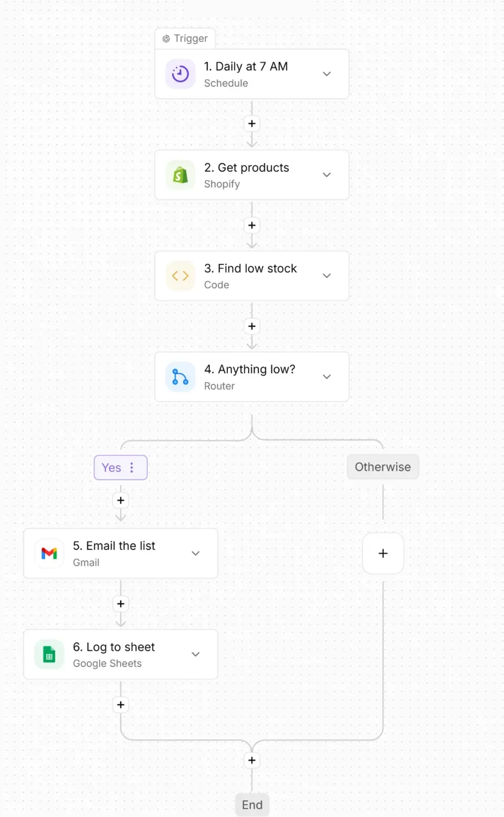Expand the Email the list step chevron

point(195,553)
